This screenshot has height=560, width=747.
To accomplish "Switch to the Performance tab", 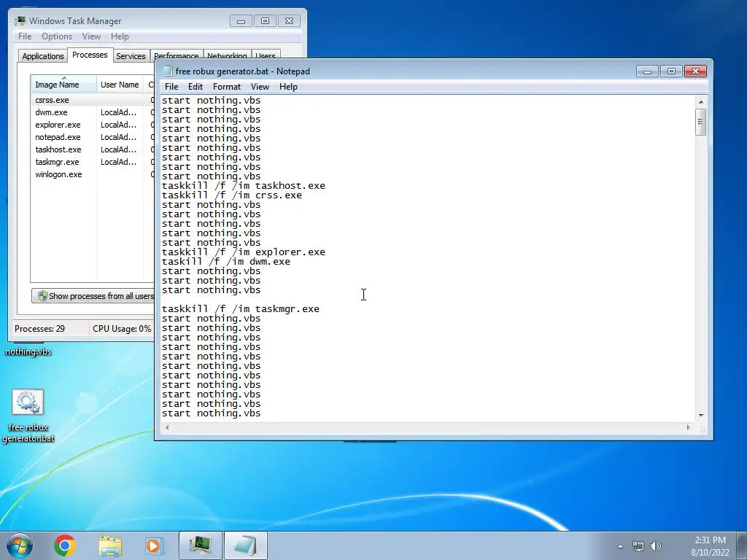I will pyautogui.click(x=177, y=54).
